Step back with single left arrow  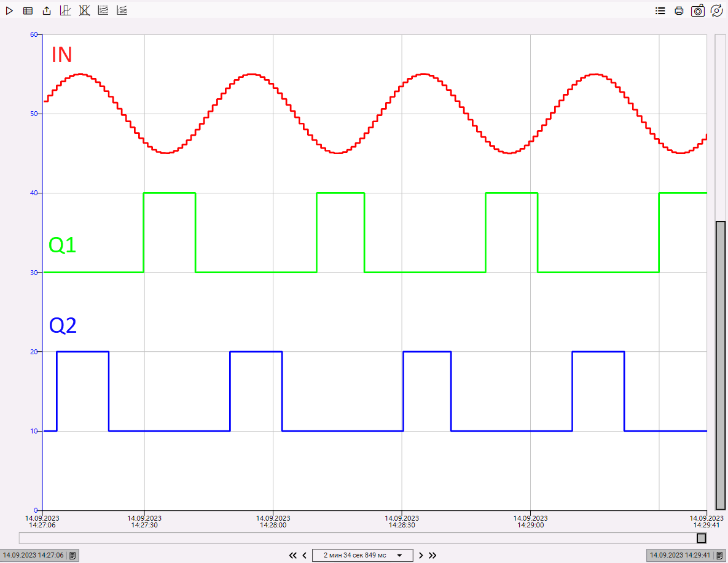click(x=304, y=555)
